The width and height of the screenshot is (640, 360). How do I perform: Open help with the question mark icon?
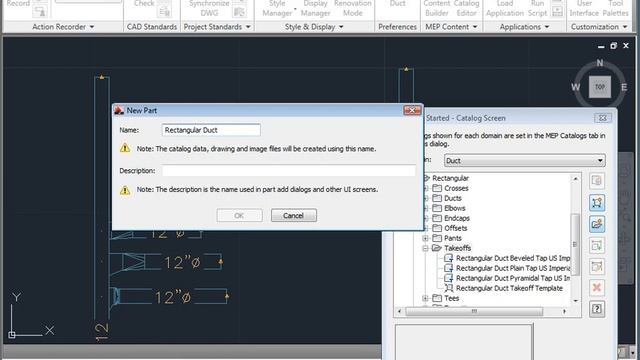pos(597,309)
